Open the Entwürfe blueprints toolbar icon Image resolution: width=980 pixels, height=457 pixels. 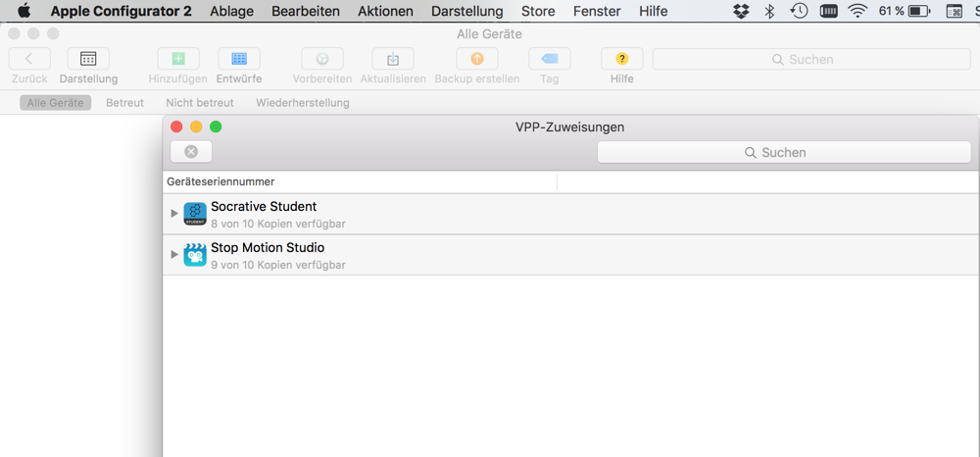pyautogui.click(x=239, y=59)
